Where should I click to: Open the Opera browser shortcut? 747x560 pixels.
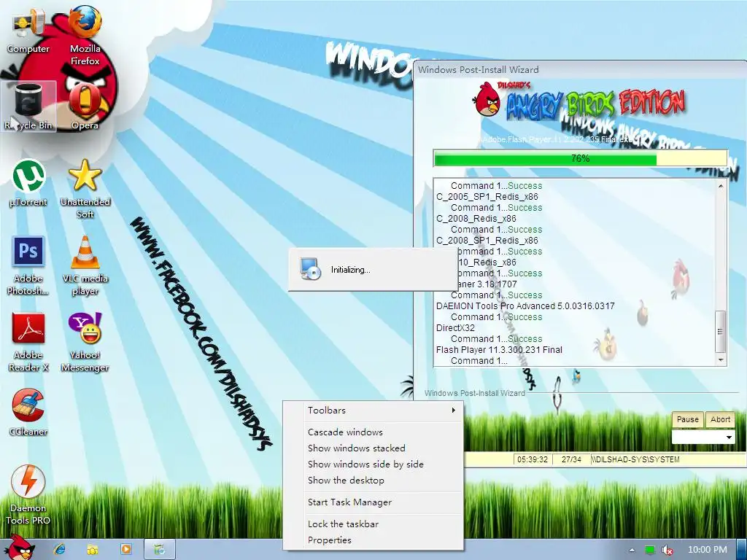coord(85,106)
